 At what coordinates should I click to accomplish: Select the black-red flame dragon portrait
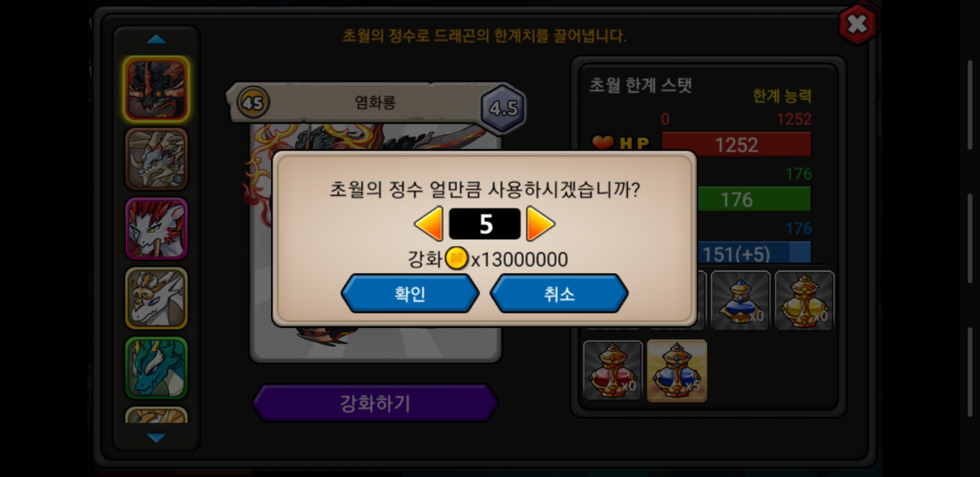[x=157, y=90]
